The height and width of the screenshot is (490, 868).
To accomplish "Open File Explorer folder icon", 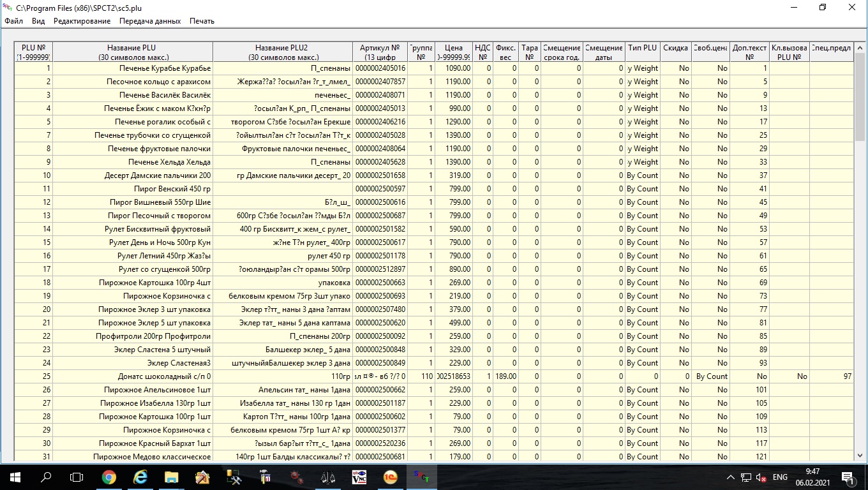I will (172, 477).
